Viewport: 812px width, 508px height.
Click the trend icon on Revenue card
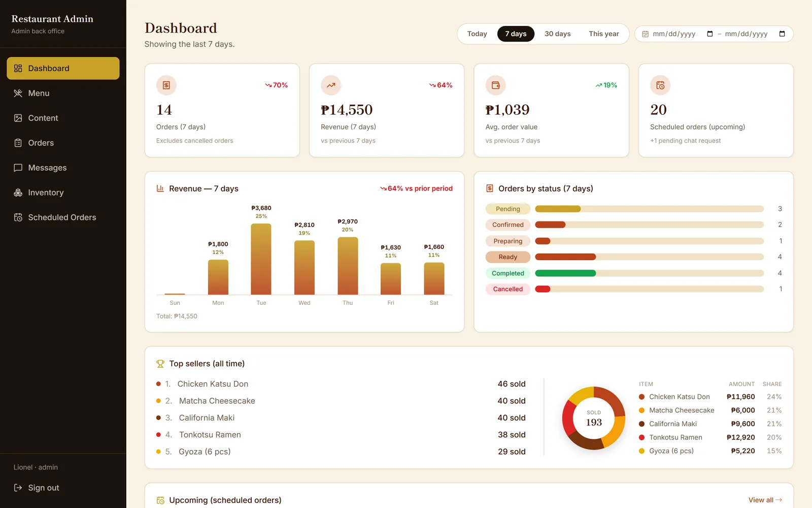[331, 85]
